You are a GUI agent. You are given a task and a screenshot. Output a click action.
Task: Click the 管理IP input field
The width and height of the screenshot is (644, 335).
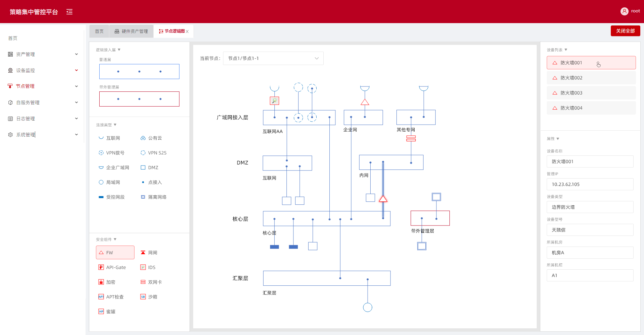(x=590, y=184)
